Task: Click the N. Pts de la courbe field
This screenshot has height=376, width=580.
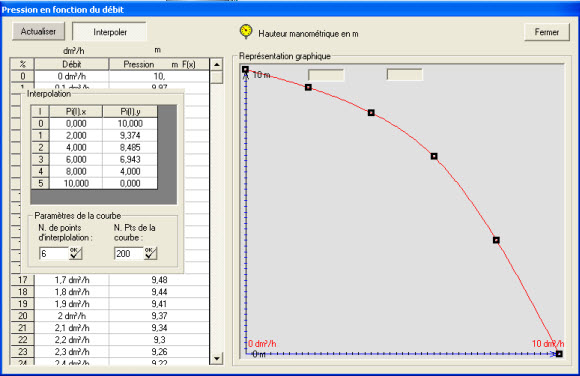Action: 129,254
